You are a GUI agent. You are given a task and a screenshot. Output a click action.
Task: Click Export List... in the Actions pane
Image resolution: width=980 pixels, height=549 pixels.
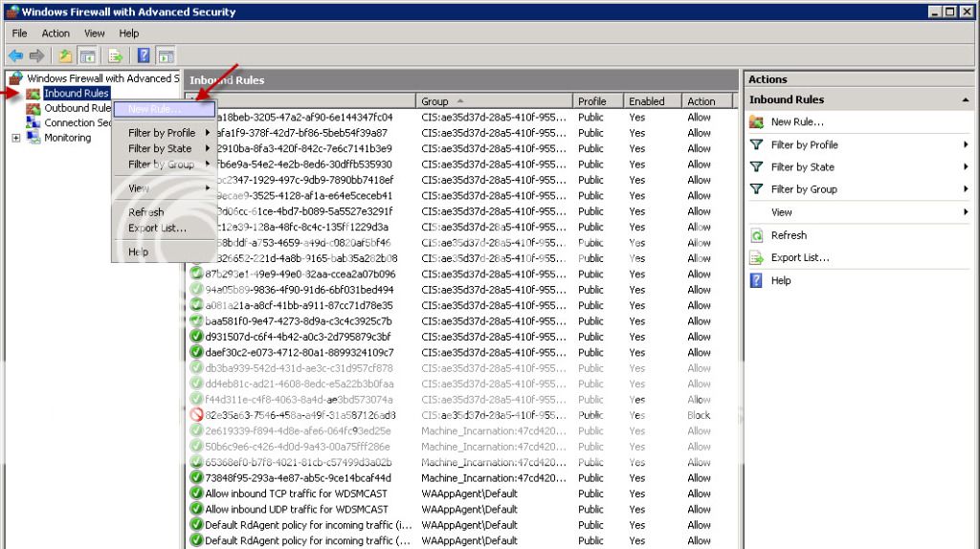(x=799, y=258)
